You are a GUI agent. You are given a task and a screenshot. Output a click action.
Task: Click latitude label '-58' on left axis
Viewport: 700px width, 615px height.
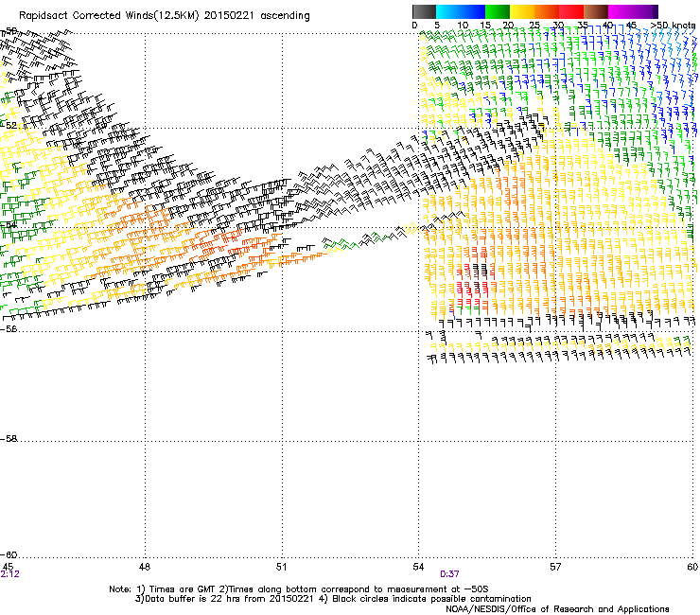coord(9,439)
